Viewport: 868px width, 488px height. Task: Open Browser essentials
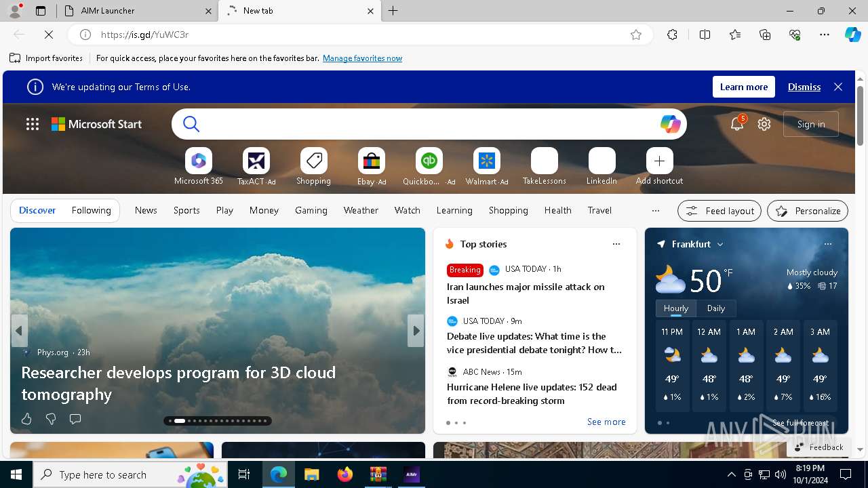point(795,35)
